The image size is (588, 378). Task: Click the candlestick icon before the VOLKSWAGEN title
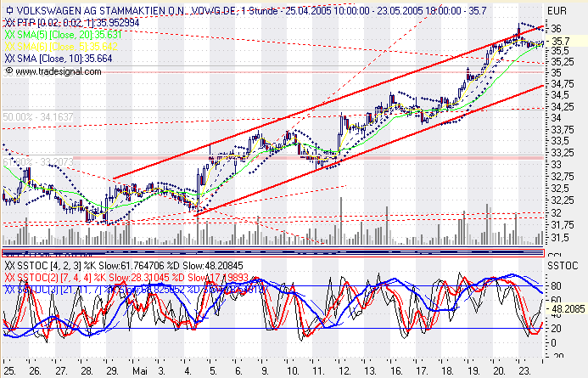[9, 11]
